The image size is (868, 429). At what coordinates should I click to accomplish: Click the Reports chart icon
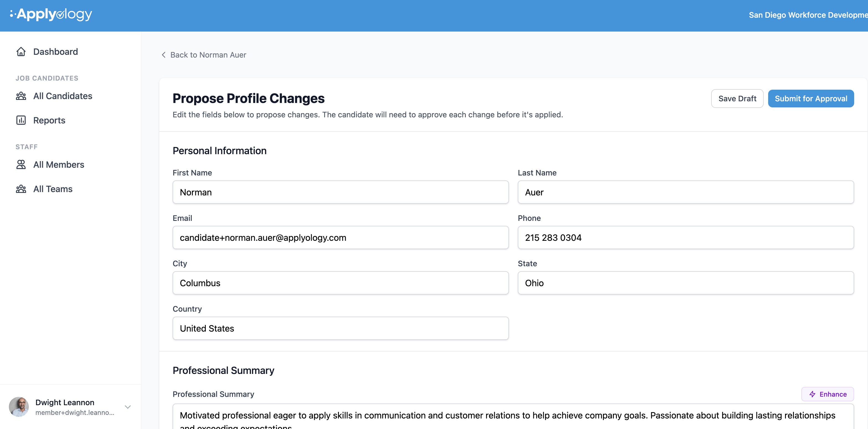click(21, 120)
